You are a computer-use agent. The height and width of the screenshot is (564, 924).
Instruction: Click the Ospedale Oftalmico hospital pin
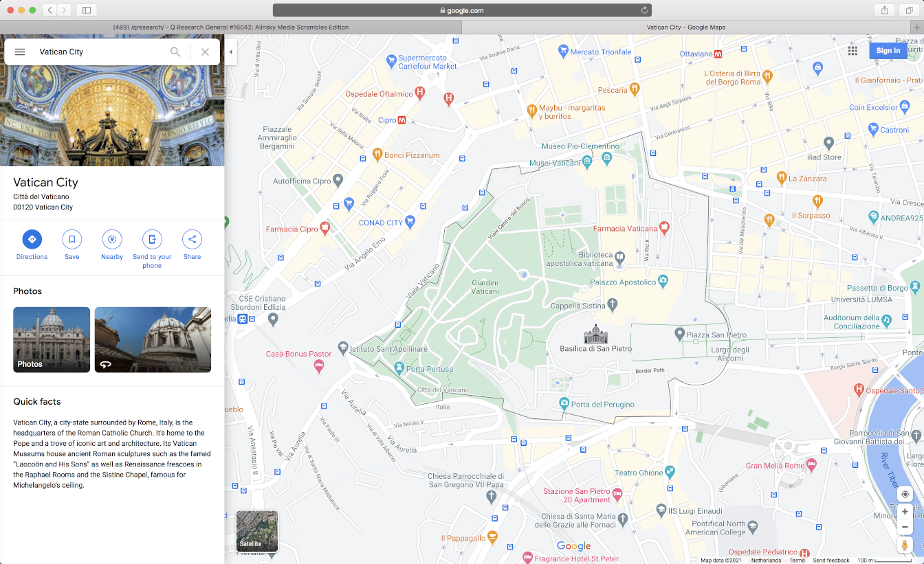[420, 92]
